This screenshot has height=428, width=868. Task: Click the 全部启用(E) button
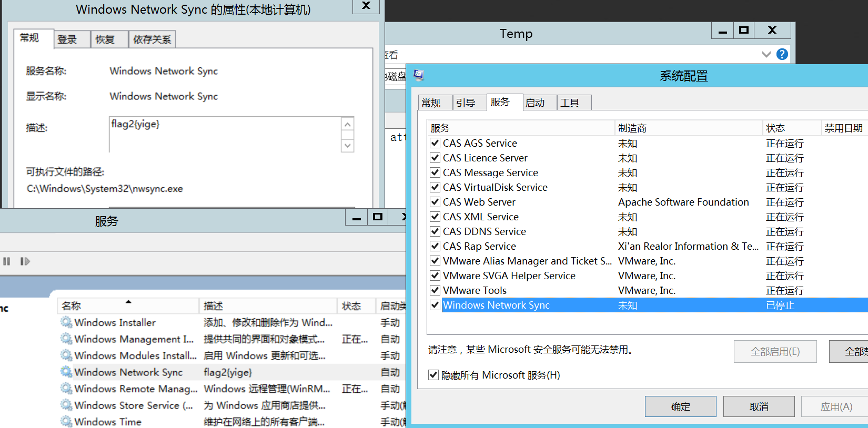(775, 351)
